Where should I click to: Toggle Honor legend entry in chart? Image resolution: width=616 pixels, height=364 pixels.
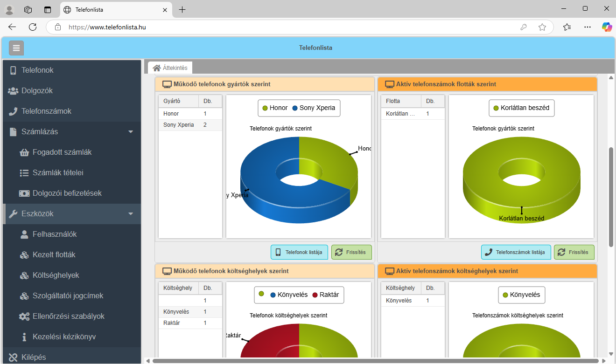274,108
